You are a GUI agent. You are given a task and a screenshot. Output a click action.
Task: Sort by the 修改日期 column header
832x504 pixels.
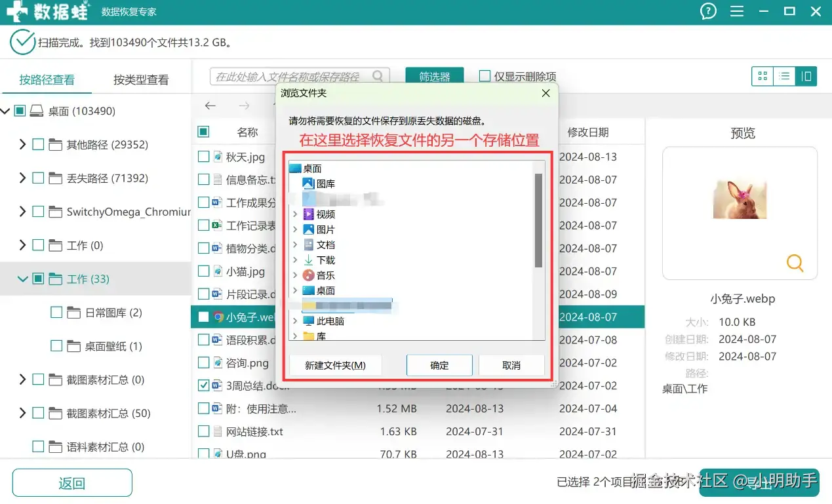pyautogui.click(x=588, y=132)
